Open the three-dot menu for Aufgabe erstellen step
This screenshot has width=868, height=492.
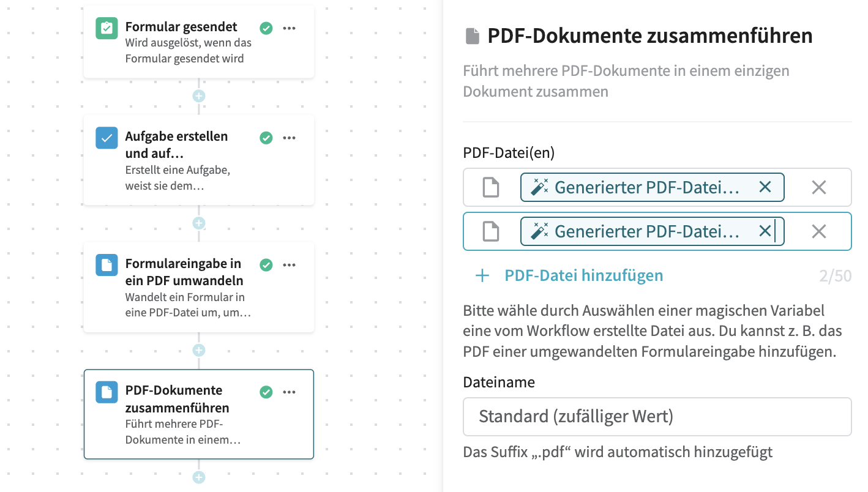[290, 138]
